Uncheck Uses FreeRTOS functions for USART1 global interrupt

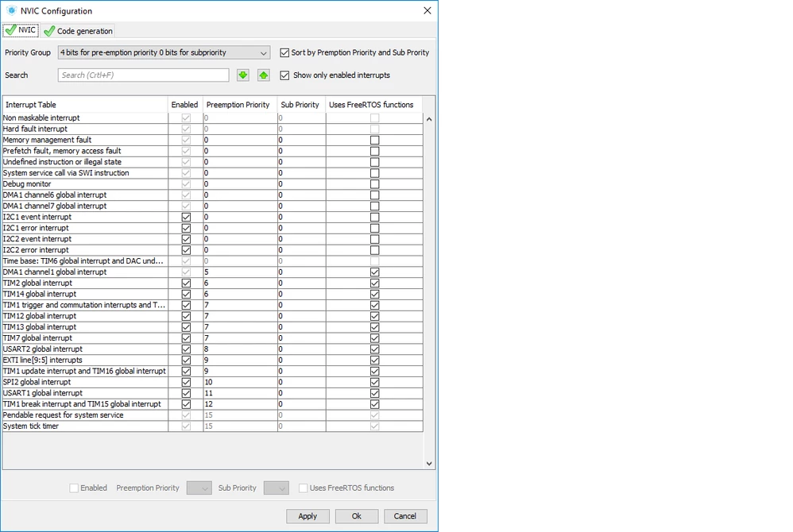click(x=375, y=393)
